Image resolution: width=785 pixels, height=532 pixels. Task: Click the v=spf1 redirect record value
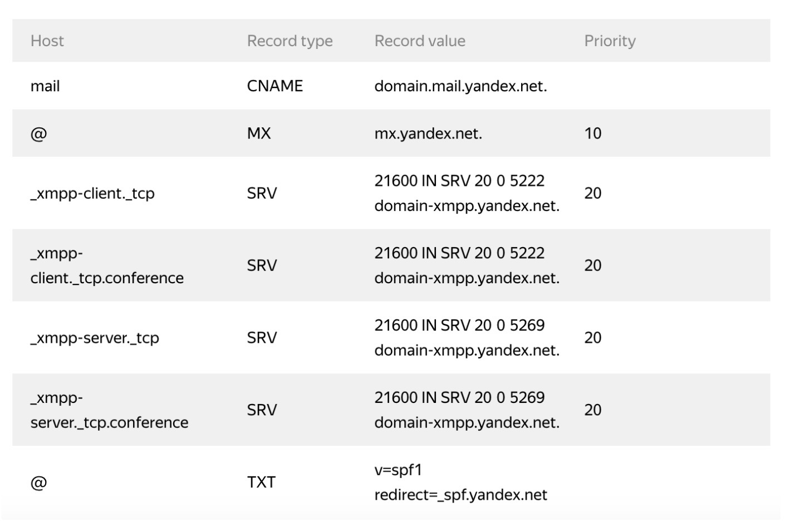pyautogui.click(x=460, y=482)
